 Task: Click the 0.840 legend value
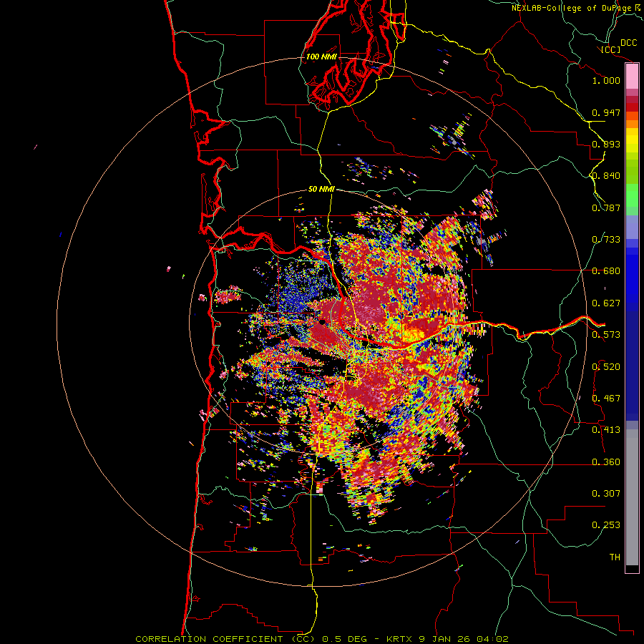point(606,176)
